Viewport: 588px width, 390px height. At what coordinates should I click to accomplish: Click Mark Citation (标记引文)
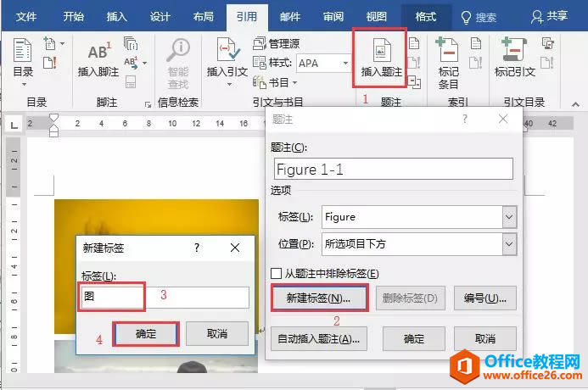point(514,58)
